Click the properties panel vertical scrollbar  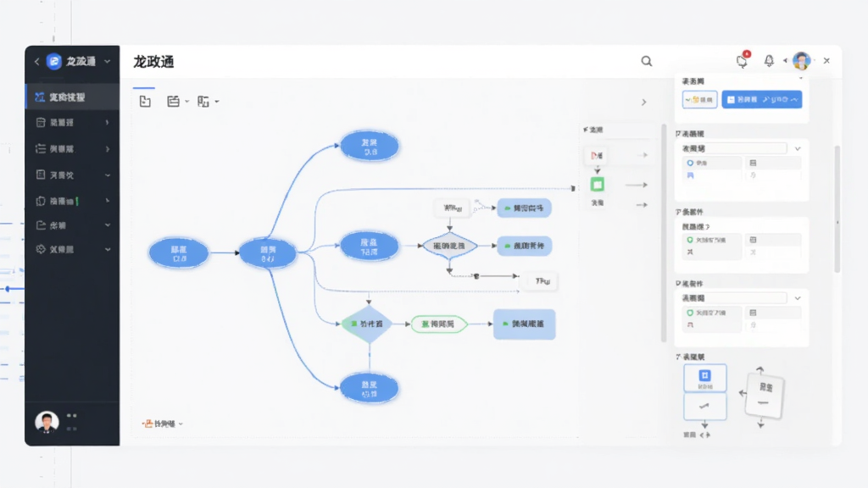pos(837,209)
